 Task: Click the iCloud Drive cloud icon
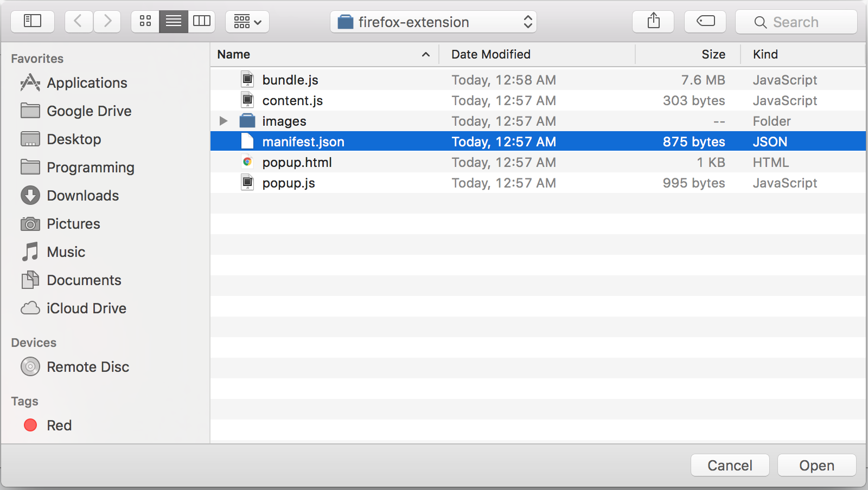(x=30, y=308)
